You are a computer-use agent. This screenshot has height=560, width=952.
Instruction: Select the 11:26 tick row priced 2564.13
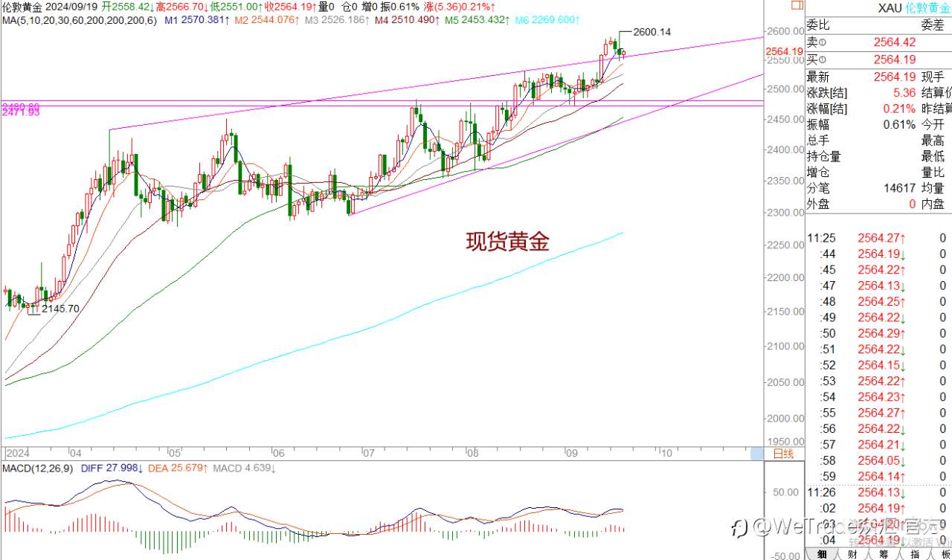(x=878, y=492)
